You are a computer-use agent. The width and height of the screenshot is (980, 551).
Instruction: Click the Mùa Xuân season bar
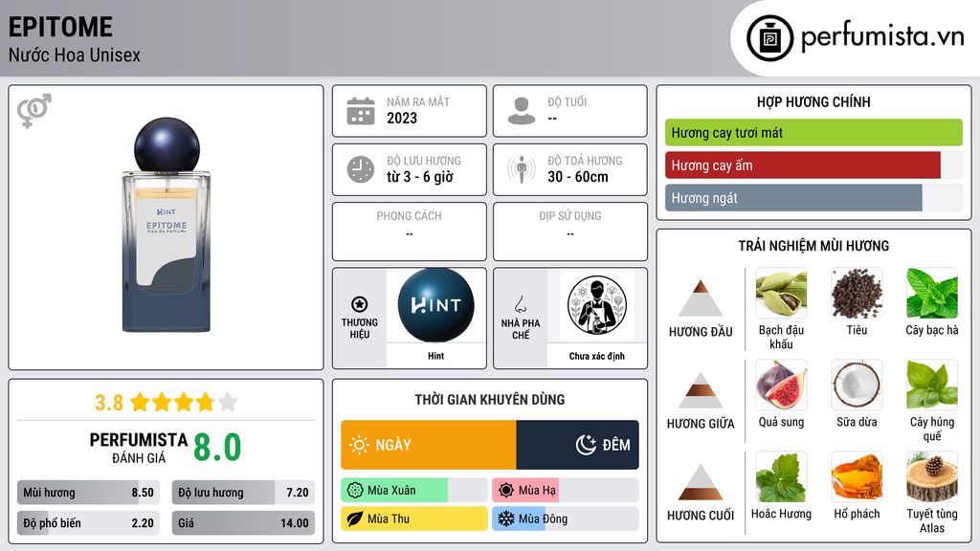414,491
